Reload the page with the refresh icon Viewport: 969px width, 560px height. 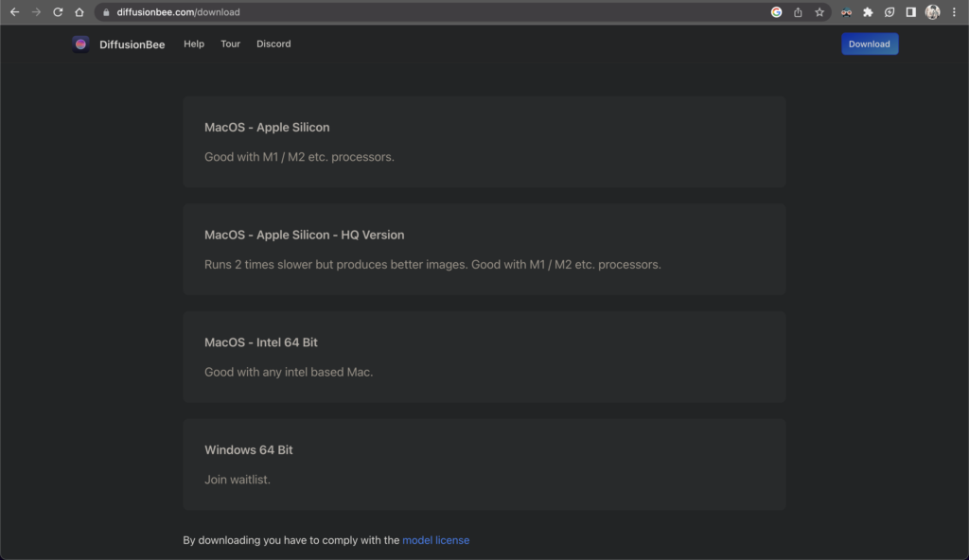click(58, 12)
